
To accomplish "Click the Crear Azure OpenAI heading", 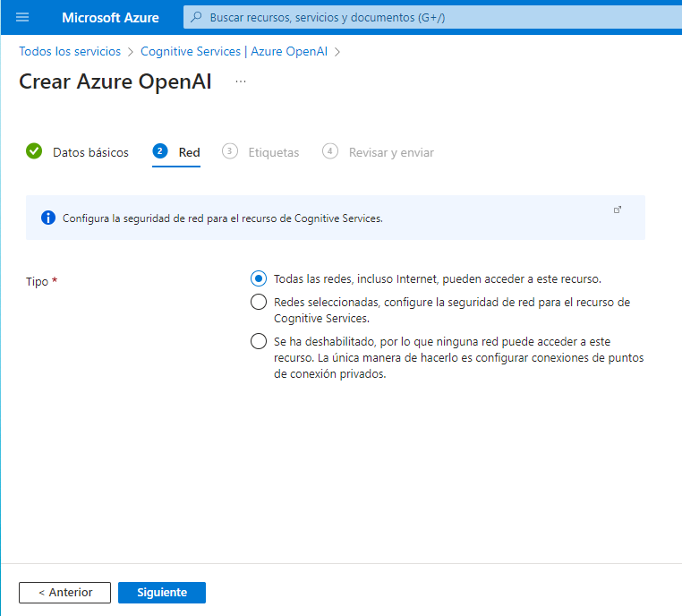I will pyautogui.click(x=115, y=81).
